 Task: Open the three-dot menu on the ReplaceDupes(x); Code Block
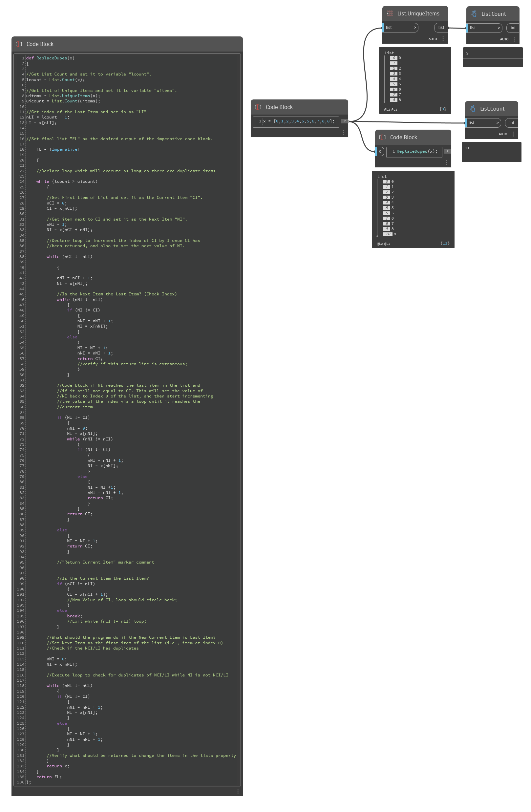[446, 163]
